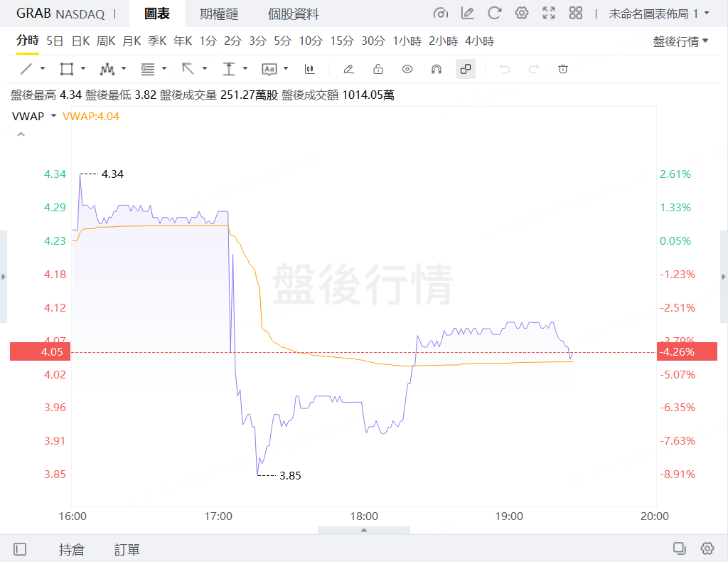This screenshot has width=728, height=562.
Task: Toggle drawings visibility eye icon
Action: coord(407,69)
